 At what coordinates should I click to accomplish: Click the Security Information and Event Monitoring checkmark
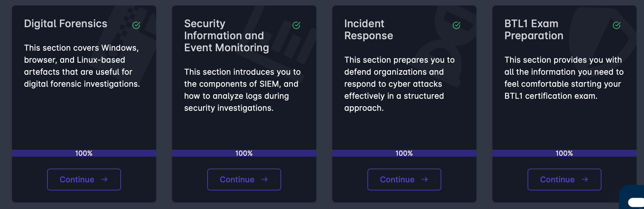pyautogui.click(x=297, y=25)
